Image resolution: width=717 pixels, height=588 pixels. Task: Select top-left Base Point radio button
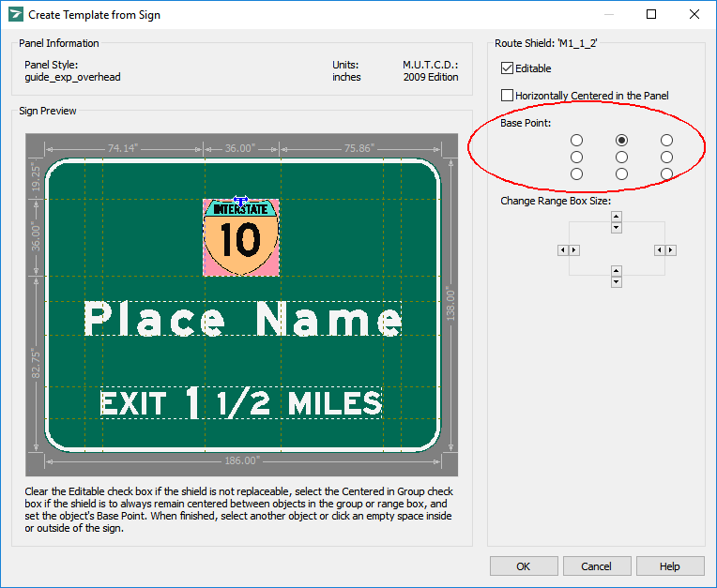click(x=576, y=141)
